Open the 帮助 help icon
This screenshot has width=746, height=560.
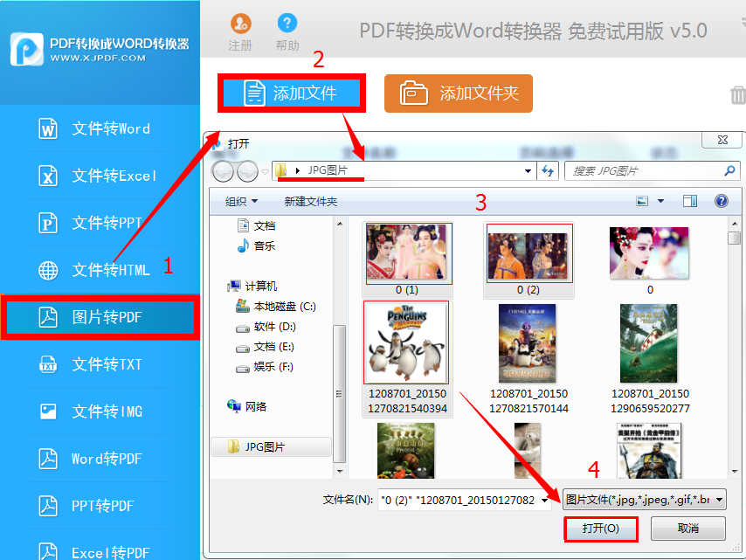click(287, 23)
